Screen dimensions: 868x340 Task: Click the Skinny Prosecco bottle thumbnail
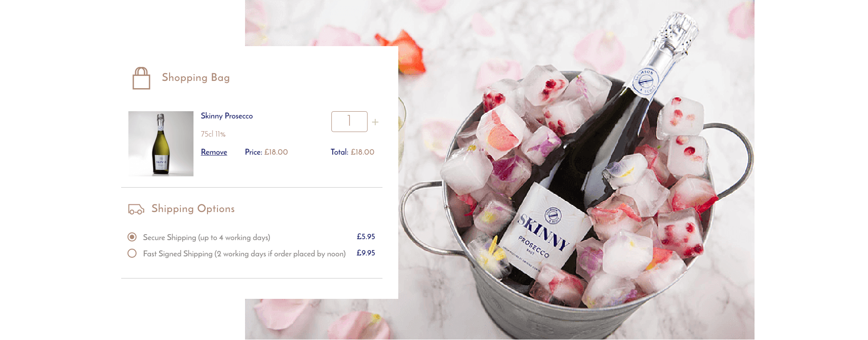[161, 144]
